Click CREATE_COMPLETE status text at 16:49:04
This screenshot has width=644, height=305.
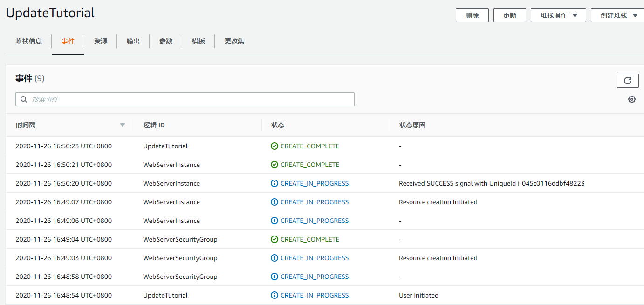click(310, 239)
